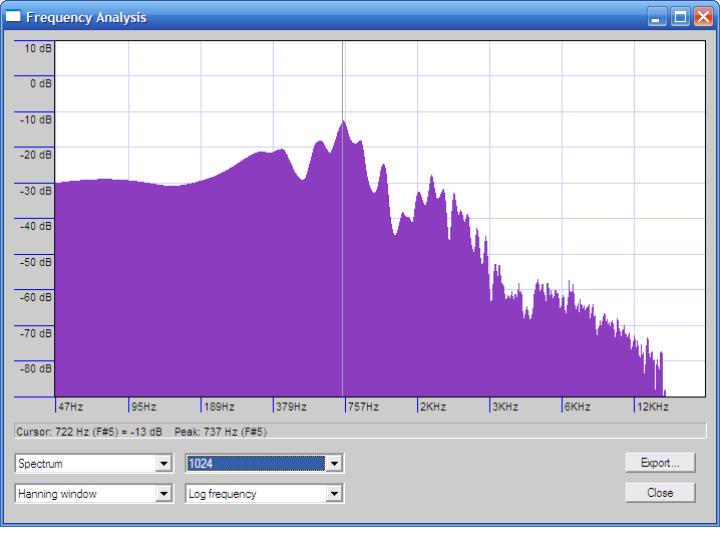Viewport: 720px width, 540px height.
Task: Click the -30 dB level label
Action: [36, 191]
